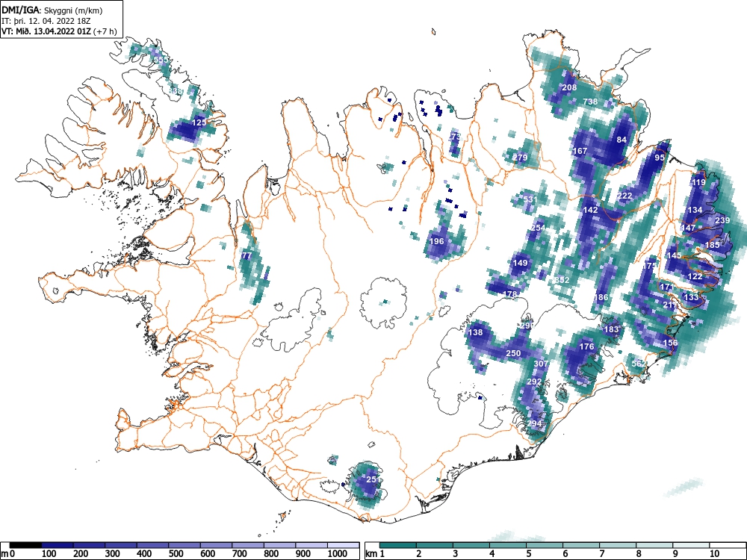The height and width of the screenshot is (560, 747).
Task: Click the visibility value 134 on the map
Action: [695, 210]
